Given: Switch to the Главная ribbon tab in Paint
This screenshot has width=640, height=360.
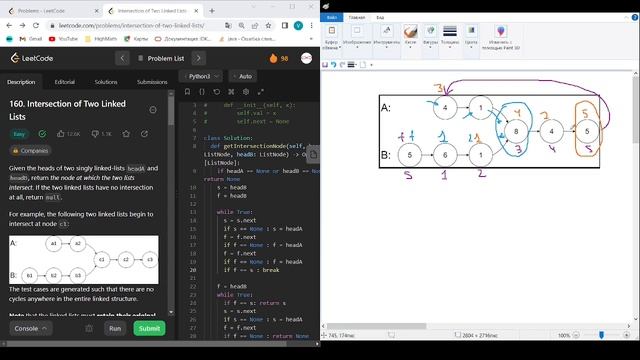Looking at the screenshot, I should tap(356, 18).
